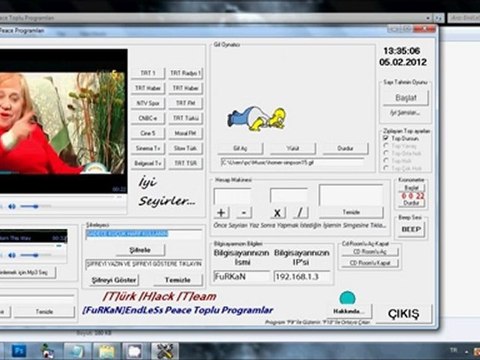Open the yellow notepad taskbar icon
480x360 pixels.
[106, 351]
